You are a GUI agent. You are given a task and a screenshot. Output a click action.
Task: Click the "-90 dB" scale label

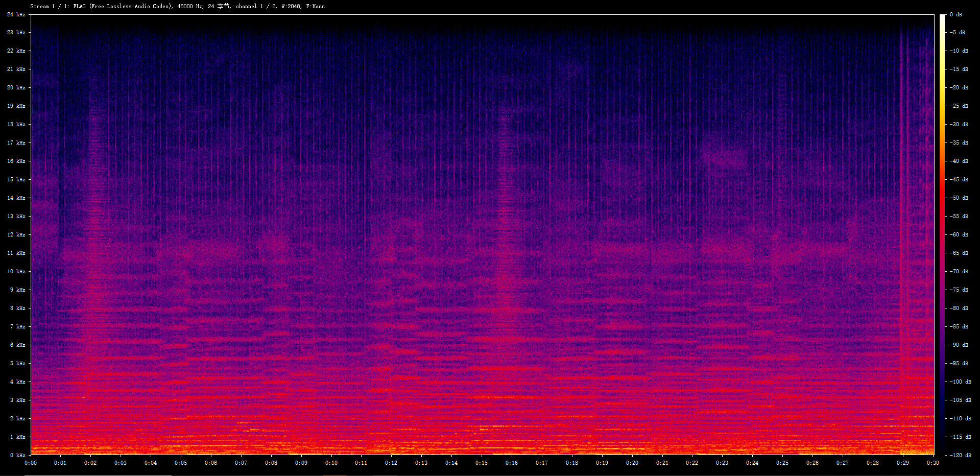959,345
